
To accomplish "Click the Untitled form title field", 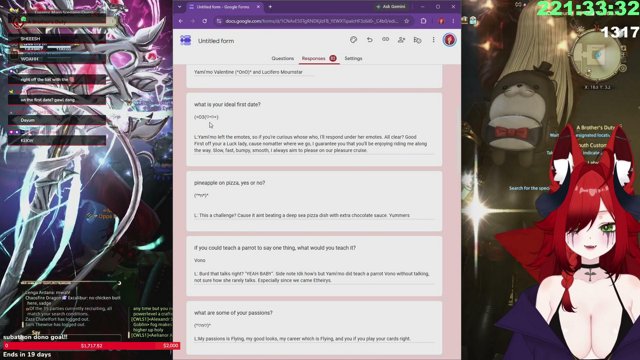I will (x=216, y=41).
